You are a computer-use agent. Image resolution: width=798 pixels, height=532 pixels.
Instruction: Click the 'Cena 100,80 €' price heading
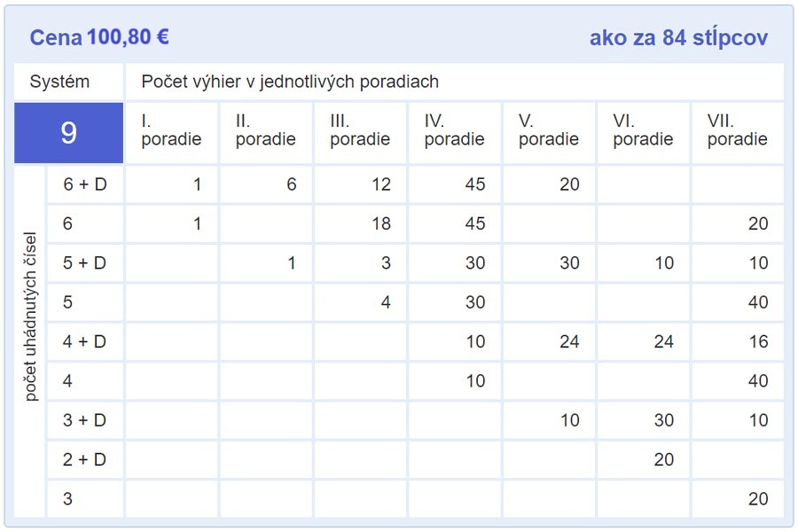pos(99,37)
